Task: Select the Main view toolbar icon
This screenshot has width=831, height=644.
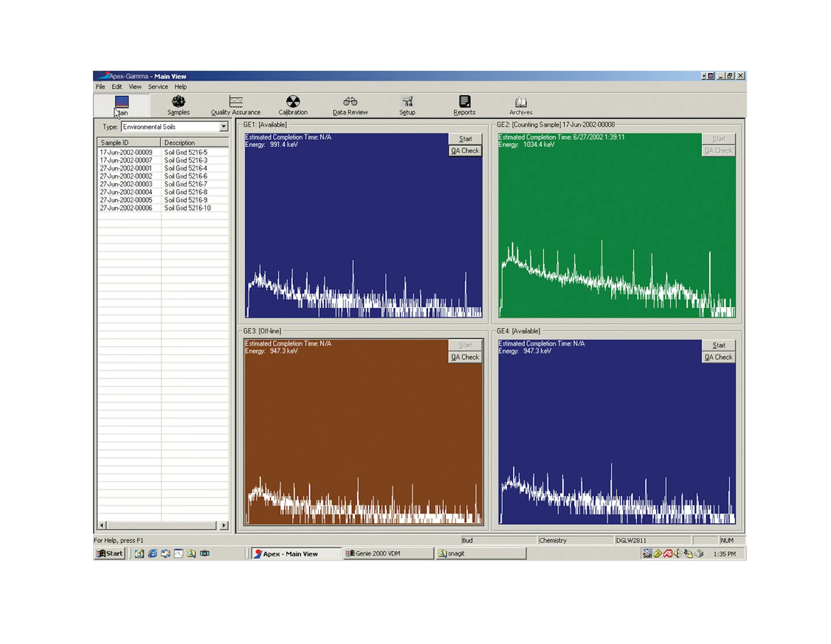Action: pyautogui.click(x=122, y=105)
